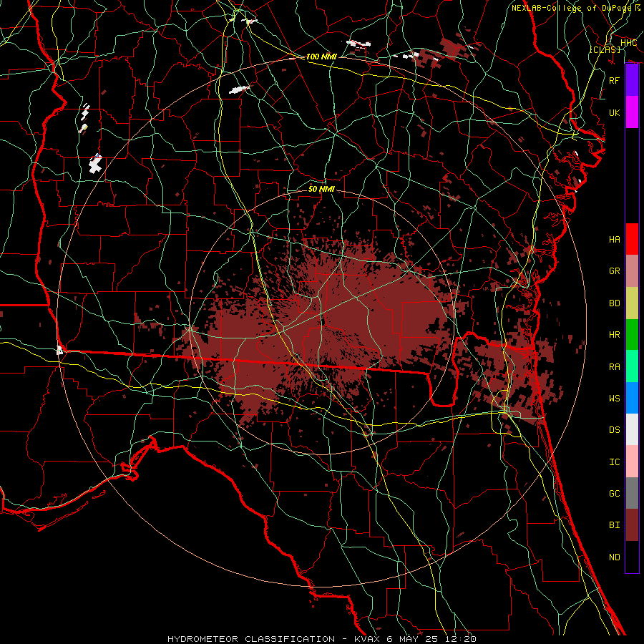Image resolution: width=644 pixels, height=644 pixels.
Task: Click the HR legend label
Action: [x=614, y=335]
